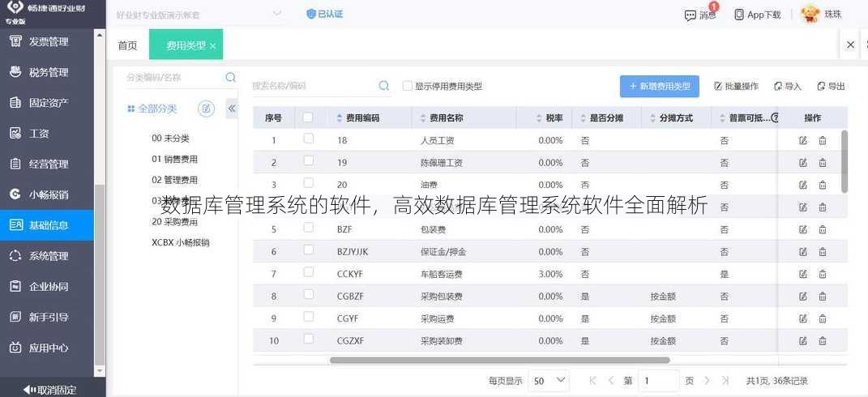Screen dimensions: 868x397
Task: Click the 新手引导 sidebar icon
Action: coord(16,318)
